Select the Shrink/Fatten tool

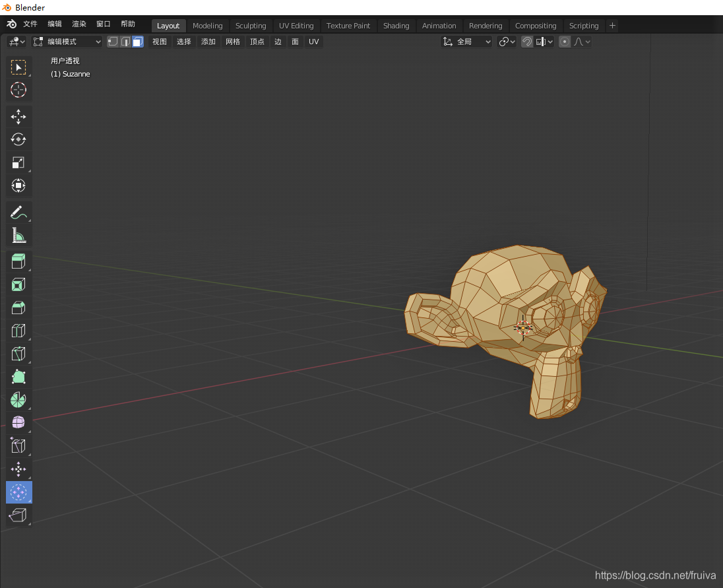pyautogui.click(x=18, y=469)
